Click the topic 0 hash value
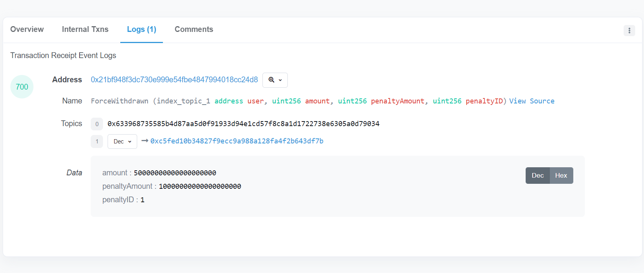This screenshot has height=273, width=644. click(x=243, y=124)
